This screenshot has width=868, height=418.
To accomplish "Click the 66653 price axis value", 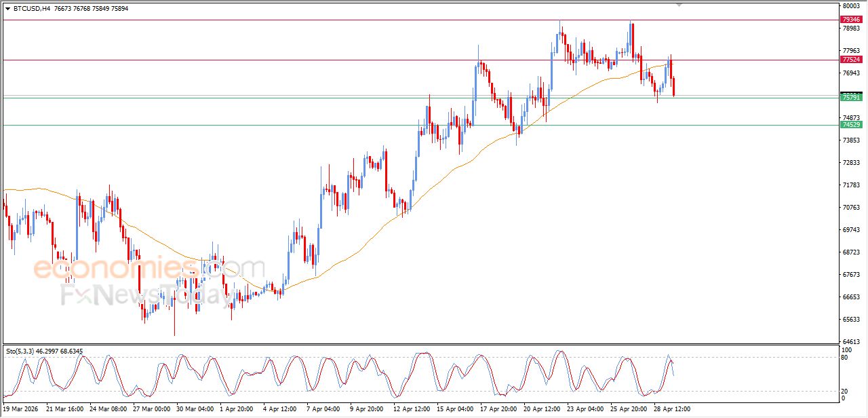I will pos(851,297).
